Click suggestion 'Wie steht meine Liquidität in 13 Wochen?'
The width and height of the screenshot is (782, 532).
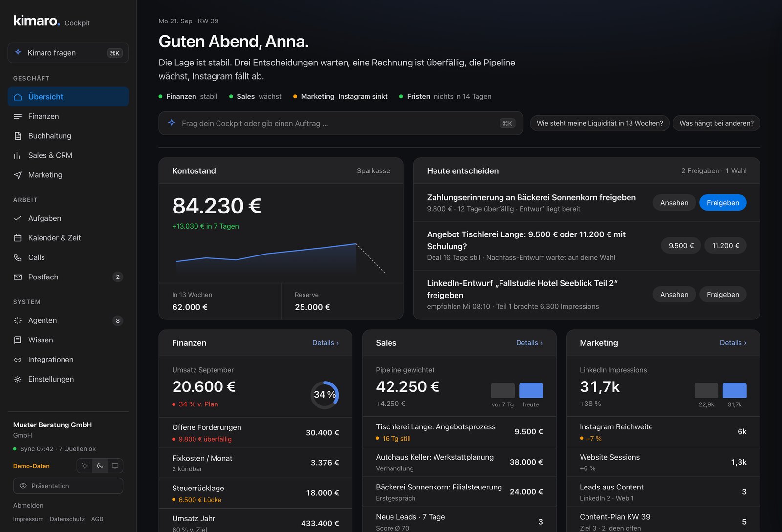[600, 123]
